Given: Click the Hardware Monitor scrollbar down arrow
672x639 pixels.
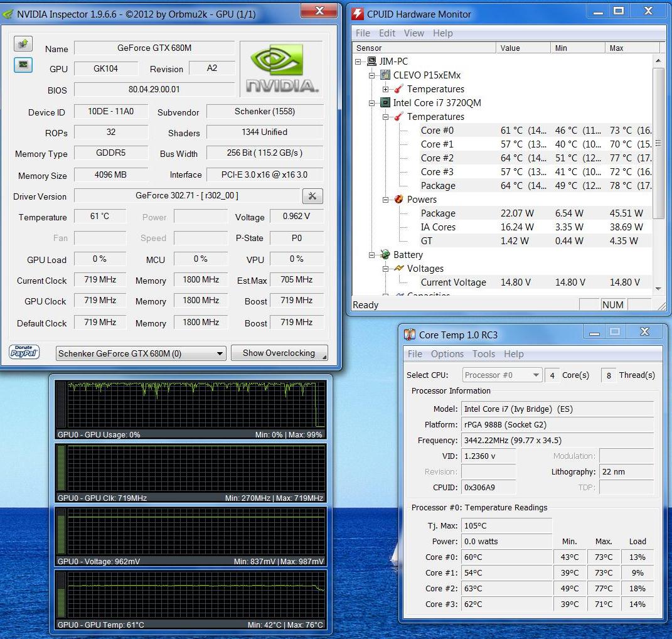Looking at the screenshot, I should pyautogui.click(x=658, y=289).
